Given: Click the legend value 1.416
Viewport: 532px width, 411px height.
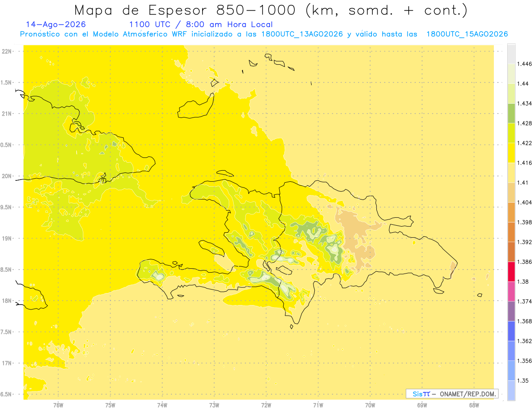Looking at the screenshot, I should (525, 163).
